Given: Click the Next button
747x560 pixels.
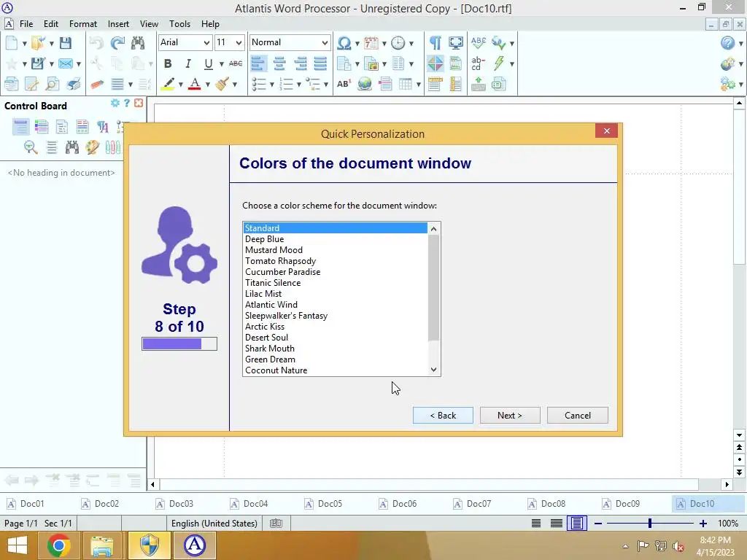Looking at the screenshot, I should click(510, 415).
